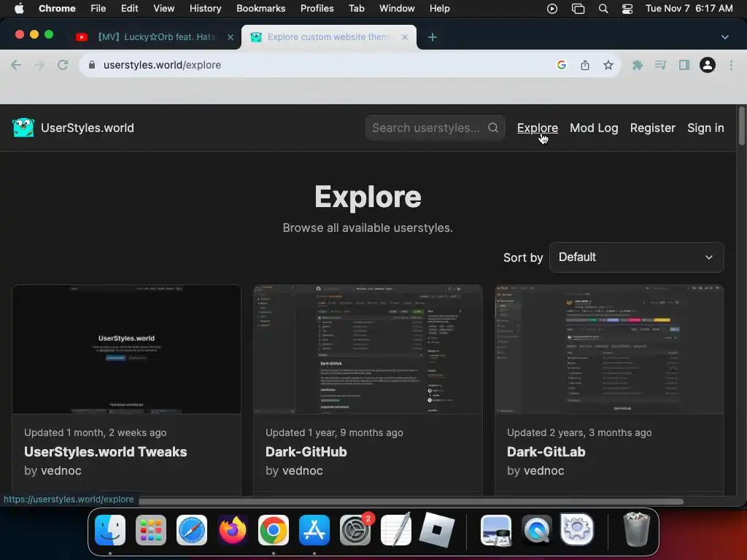The width and height of the screenshot is (747, 560).
Task: Click the Register link
Action: (653, 128)
